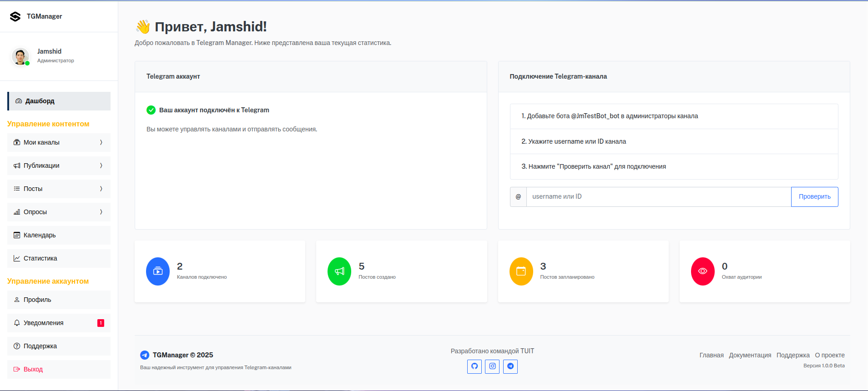Expand Посты submenu chevron
Viewport: 868px width, 391px height.
(x=101, y=189)
